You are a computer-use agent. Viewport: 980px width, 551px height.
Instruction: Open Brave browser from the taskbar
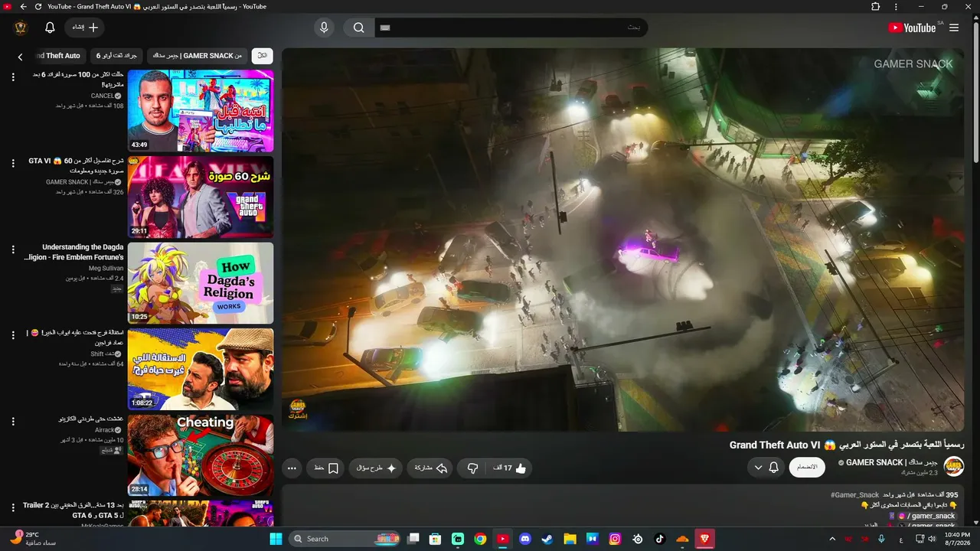pyautogui.click(x=704, y=539)
